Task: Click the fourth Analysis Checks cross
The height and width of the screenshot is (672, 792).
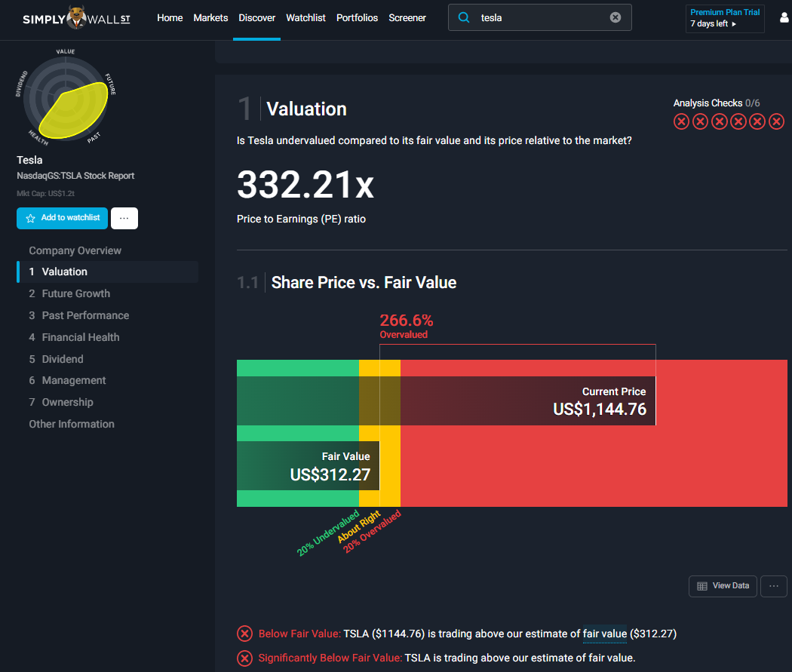Action: point(738,121)
